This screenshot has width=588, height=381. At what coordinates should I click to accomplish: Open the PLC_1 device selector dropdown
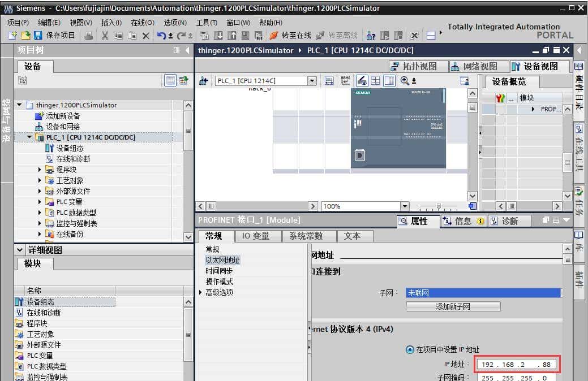click(312, 81)
